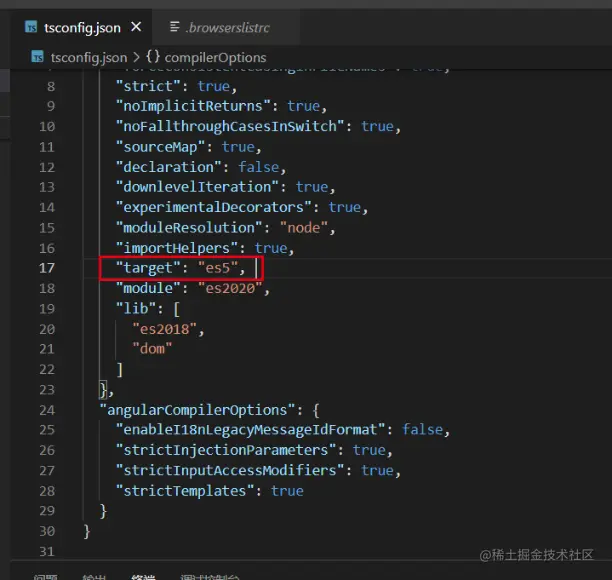Viewport: 612px width, 580px height.
Task: Click the "lib" property name
Action: (x=136, y=309)
